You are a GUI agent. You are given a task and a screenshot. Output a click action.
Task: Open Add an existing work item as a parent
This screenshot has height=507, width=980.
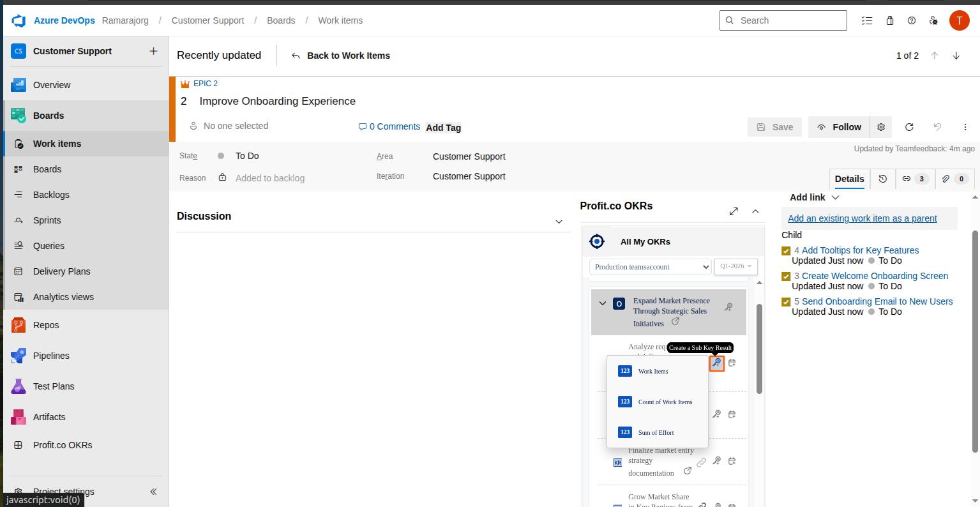(x=863, y=218)
